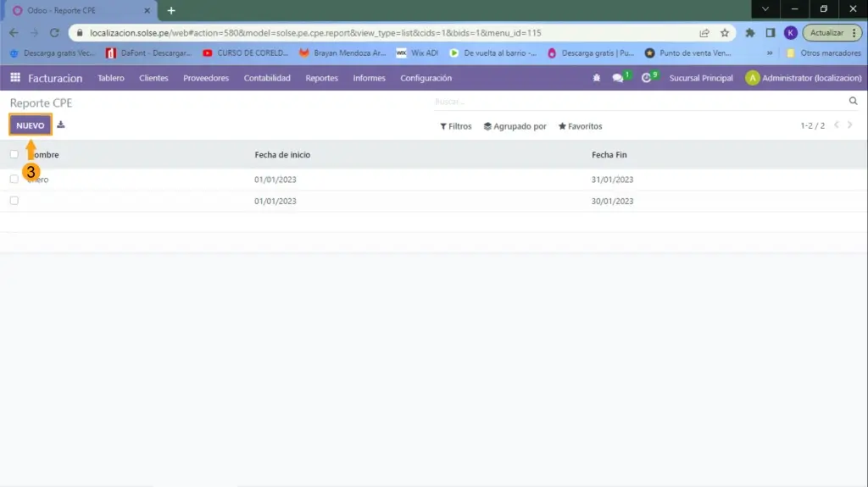
Task: Click the download/export icon next to NUEVO
Action: coord(61,125)
